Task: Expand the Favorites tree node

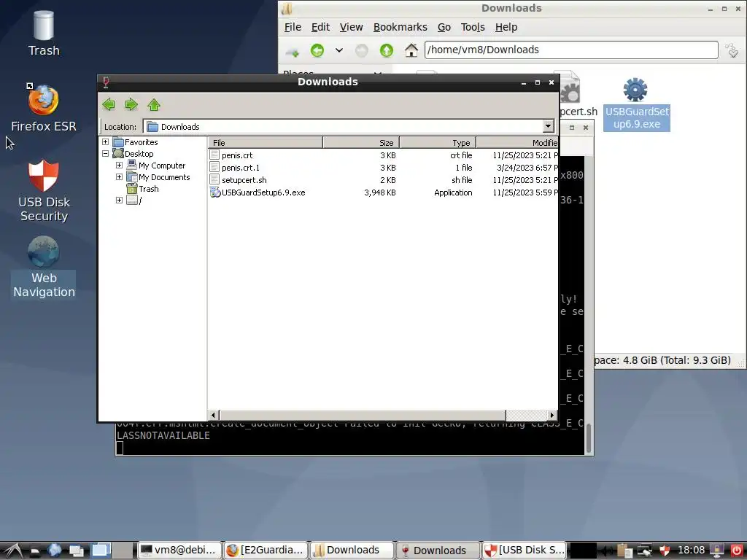Action: click(x=105, y=142)
